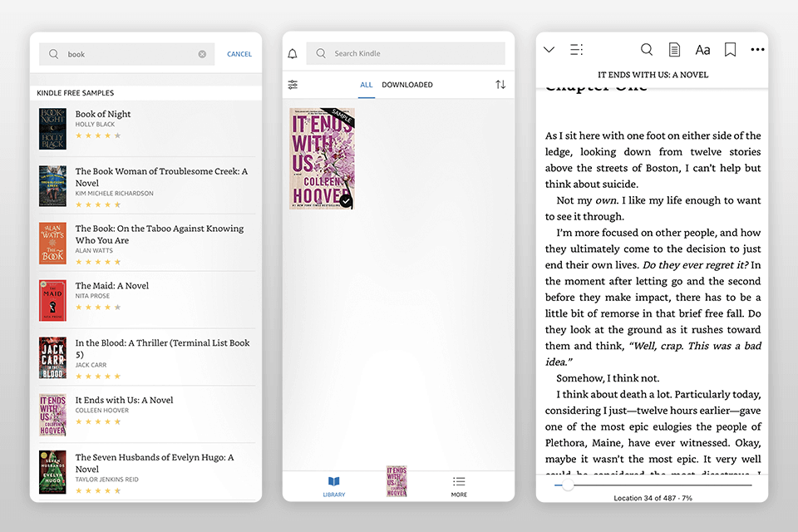The height and width of the screenshot is (532, 798).
Task: Click the reading location slider handle
Action: pos(568,485)
